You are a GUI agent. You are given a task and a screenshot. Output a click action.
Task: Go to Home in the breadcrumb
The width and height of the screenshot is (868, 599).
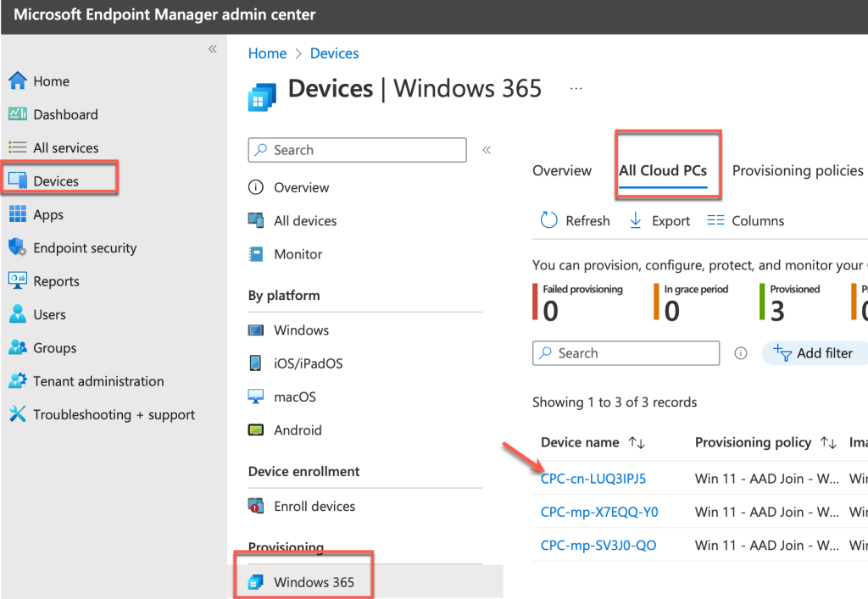click(267, 53)
